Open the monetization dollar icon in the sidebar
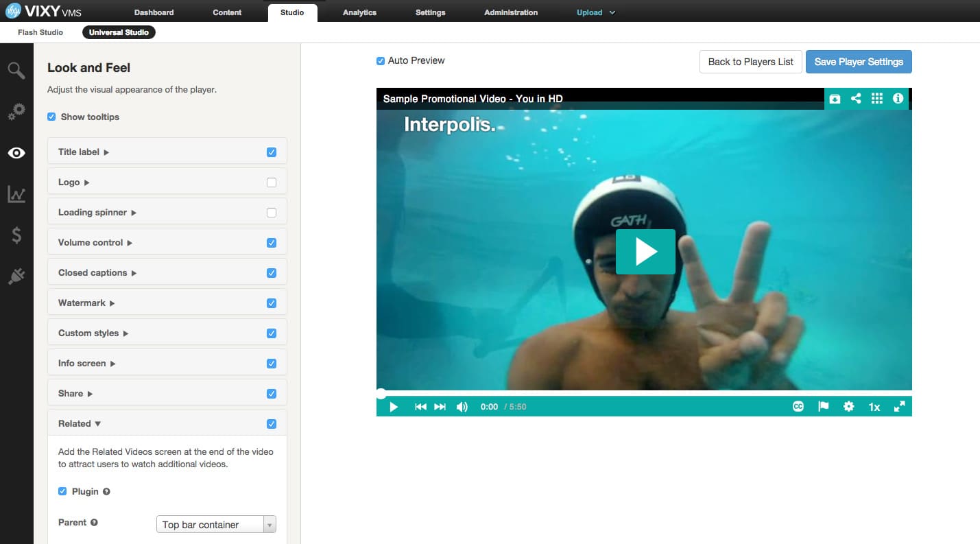 [x=16, y=235]
